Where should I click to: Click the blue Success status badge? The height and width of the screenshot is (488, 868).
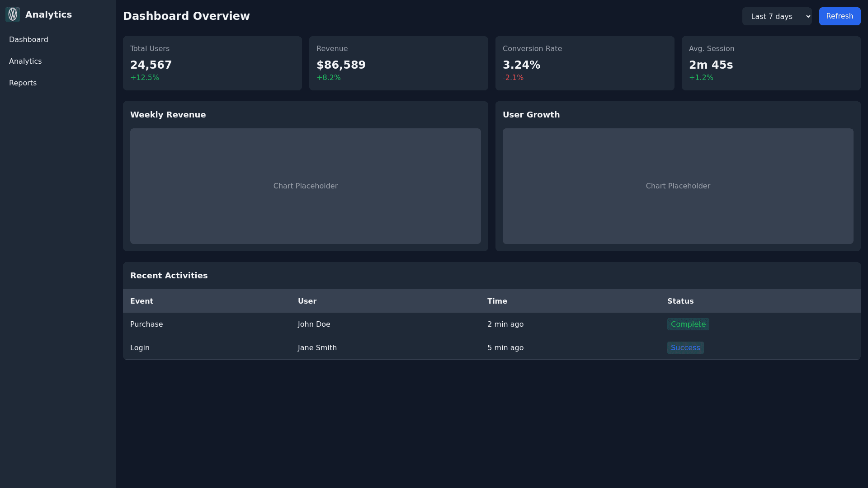[x=685, y=348]
